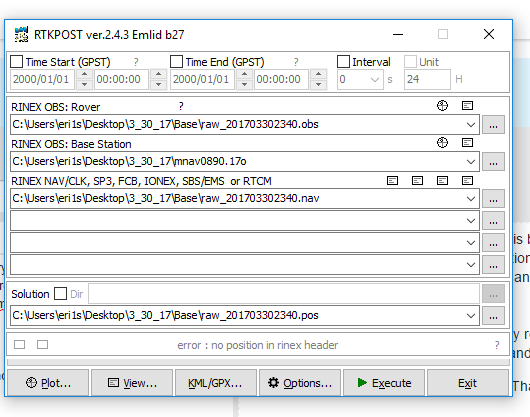Open the Options... dialog

tap(300, 383)
